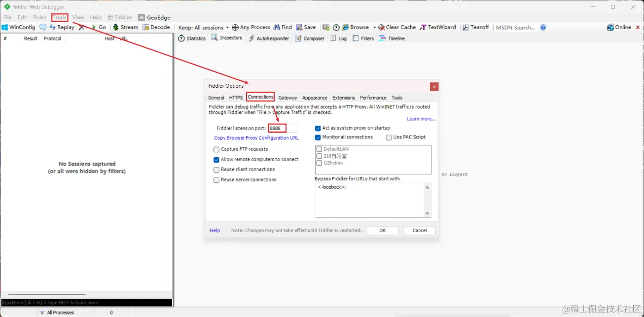Open the Tools tab in Fiddler Options
This screenshot has width=644, height=317.
397,98
